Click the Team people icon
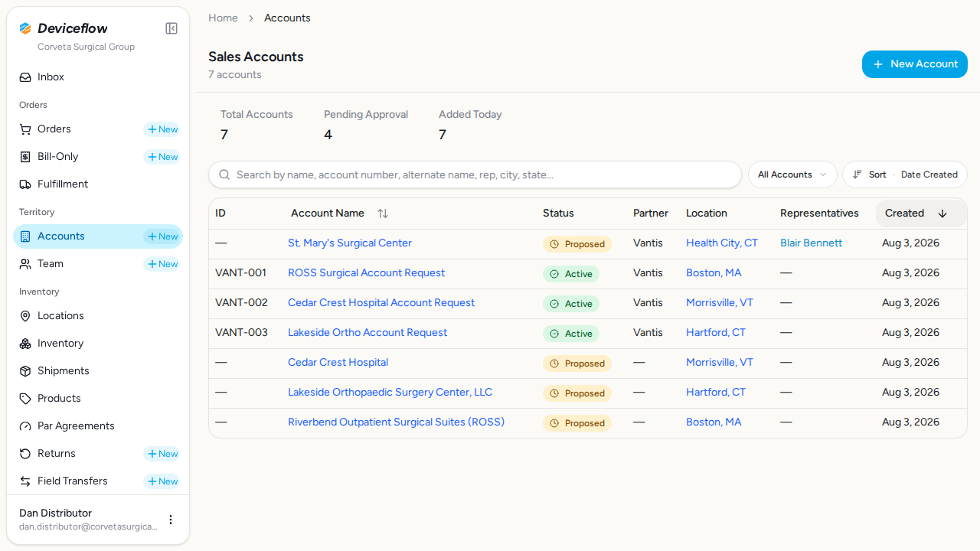Viewport: 980px width, 551px height. click(25, 264)
